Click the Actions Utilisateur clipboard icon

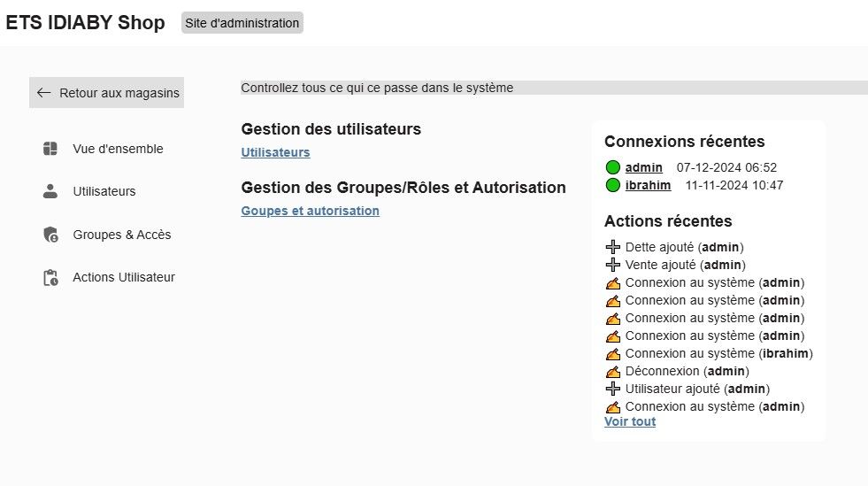point(50,277)
